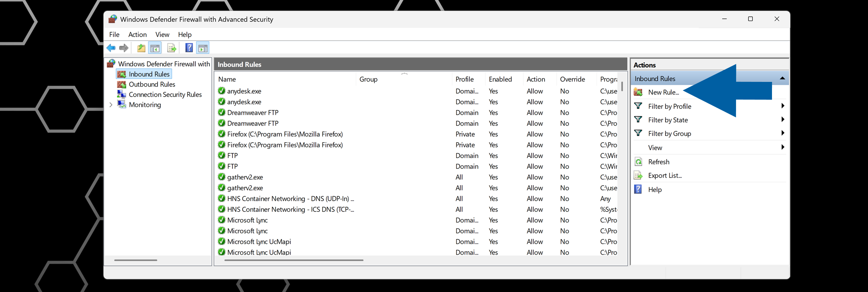Viewport: 868px width, 292px height.
Task: Click the Export List icon in Actions pane
Action: (638, 175)
